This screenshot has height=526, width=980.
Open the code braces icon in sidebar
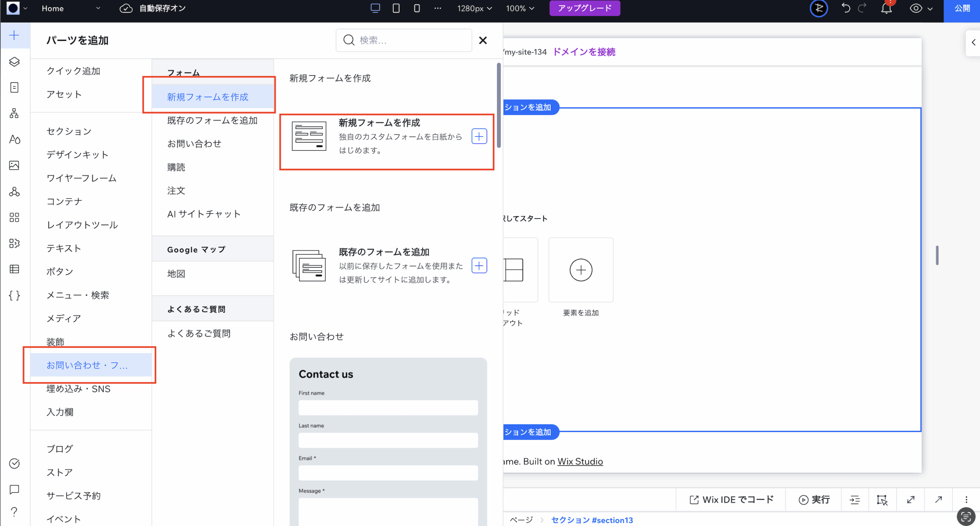pyautogui.click(x=14, y=295)
